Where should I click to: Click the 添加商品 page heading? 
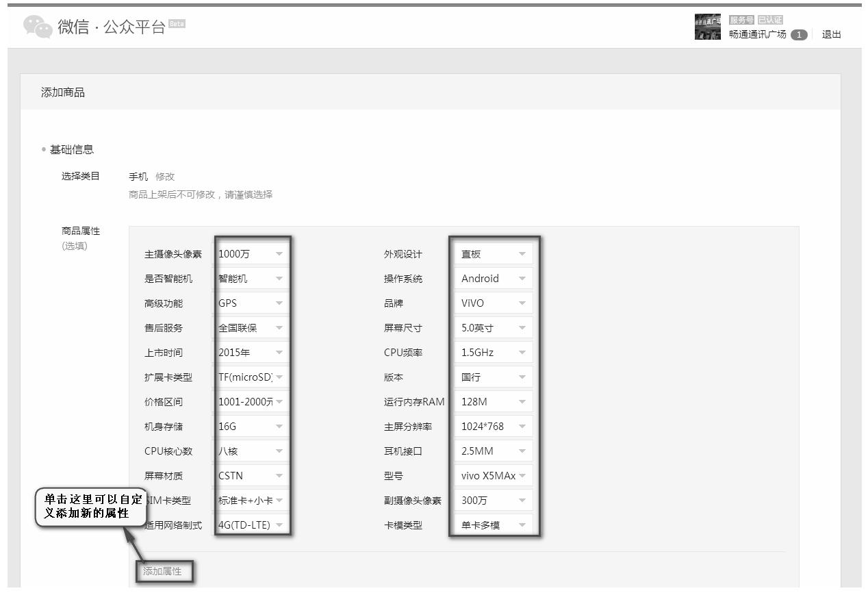[63, 92]
